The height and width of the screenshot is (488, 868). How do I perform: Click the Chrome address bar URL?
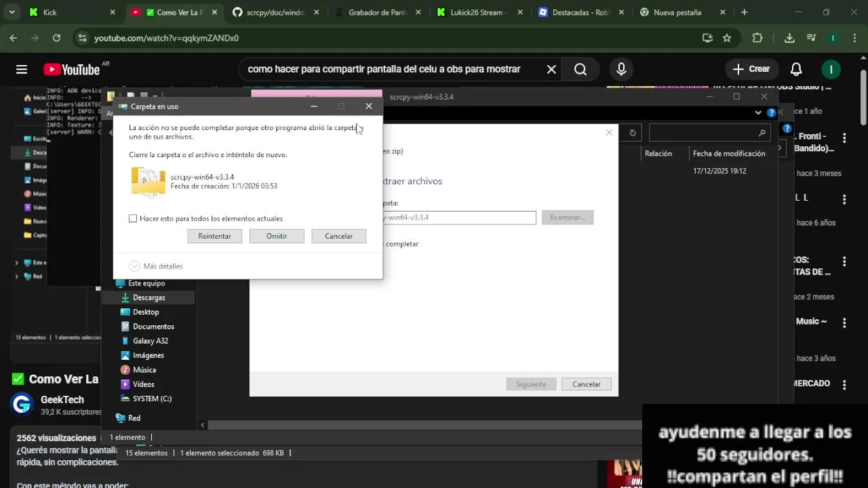click(166, 38)
